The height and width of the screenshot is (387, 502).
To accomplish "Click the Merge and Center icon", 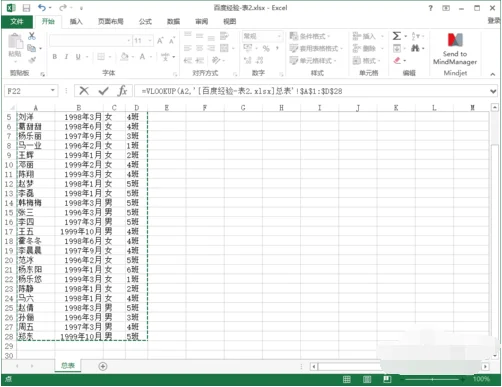I will click(x=224, y=48).
